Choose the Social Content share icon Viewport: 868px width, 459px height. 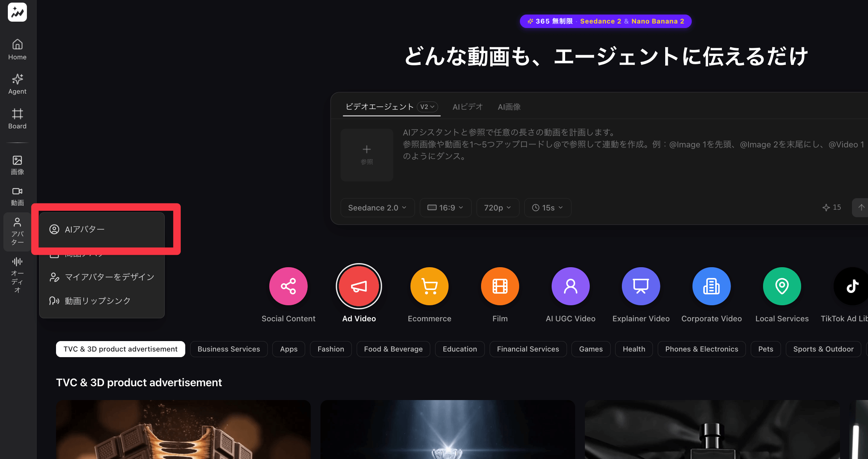pos(288,286)
